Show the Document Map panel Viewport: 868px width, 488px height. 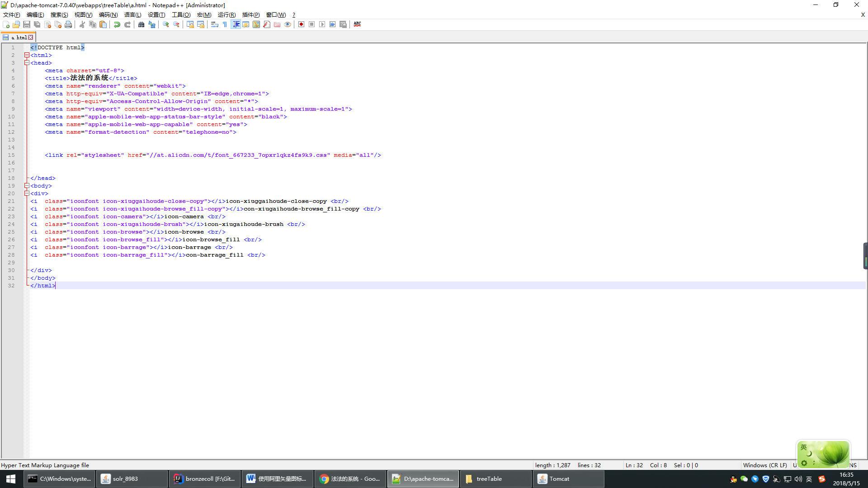[256, 24]
